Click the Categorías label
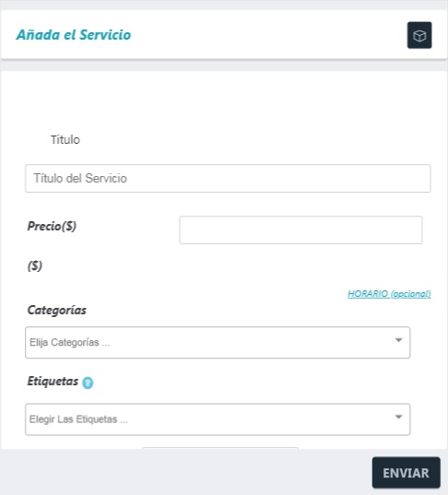This screenshot has width=448, height=495. point(57,310)
